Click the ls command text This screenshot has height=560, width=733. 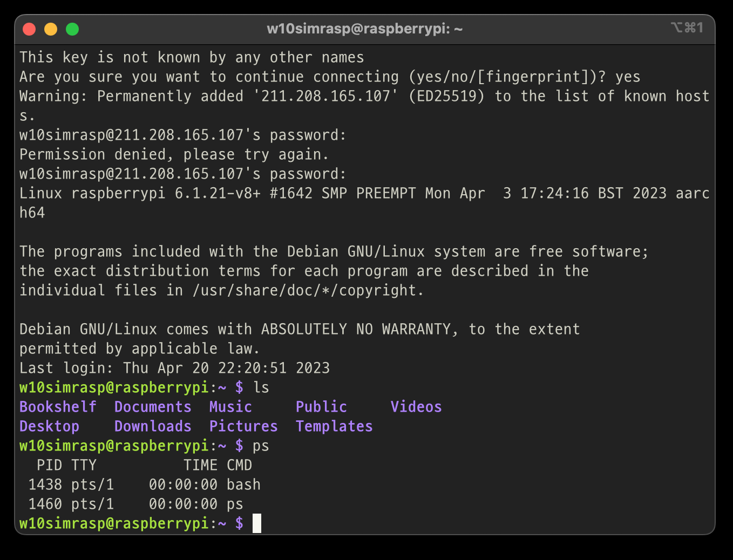(x=261, y=387)
